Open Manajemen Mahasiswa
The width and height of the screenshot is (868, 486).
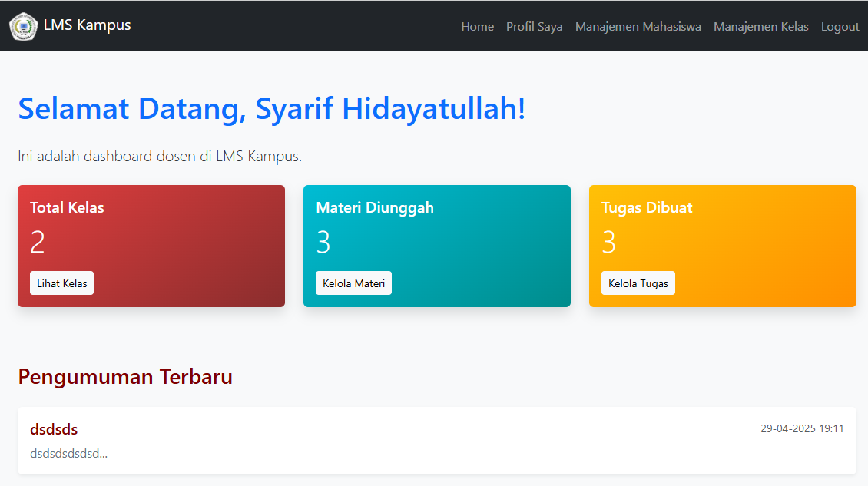pos(638,26)
